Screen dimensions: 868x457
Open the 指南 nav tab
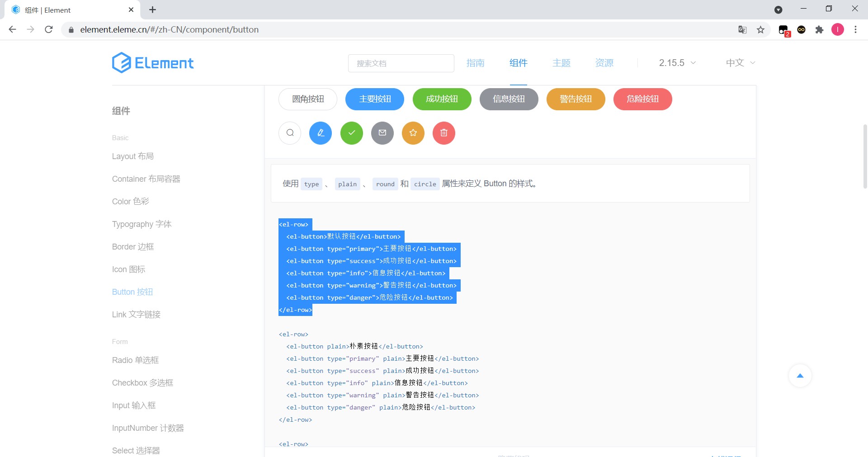click(x=476, y=63)
